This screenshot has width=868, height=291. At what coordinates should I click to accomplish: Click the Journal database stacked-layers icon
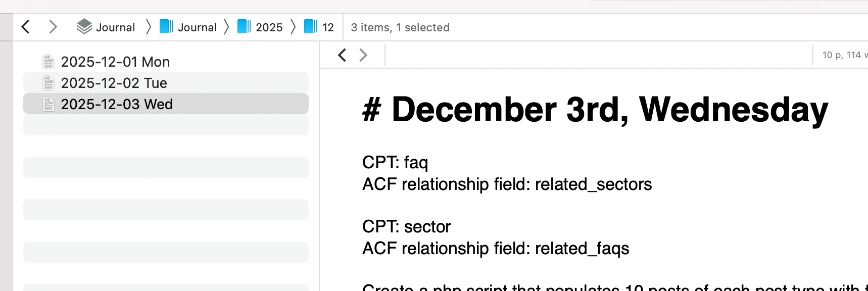pyautogui.click(x=84, y=27)
